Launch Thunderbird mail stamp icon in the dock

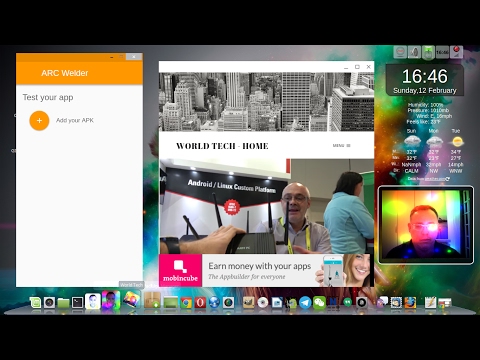[396, 302]
